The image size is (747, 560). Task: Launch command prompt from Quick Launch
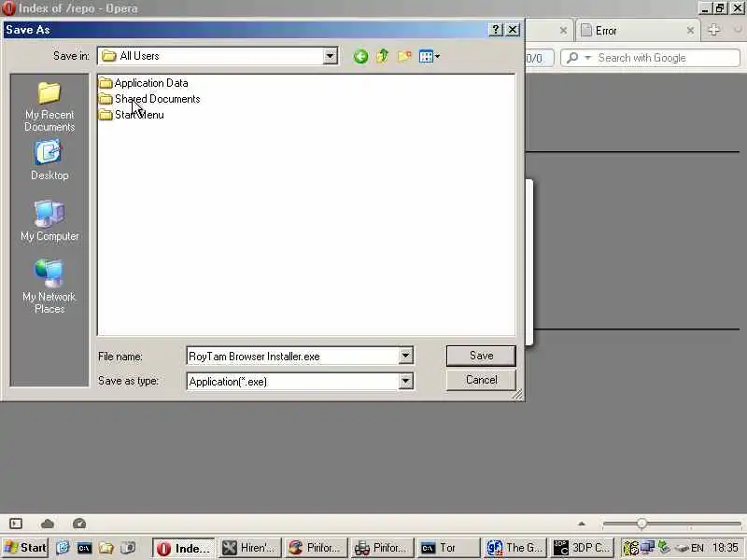[x=84, y=548]
